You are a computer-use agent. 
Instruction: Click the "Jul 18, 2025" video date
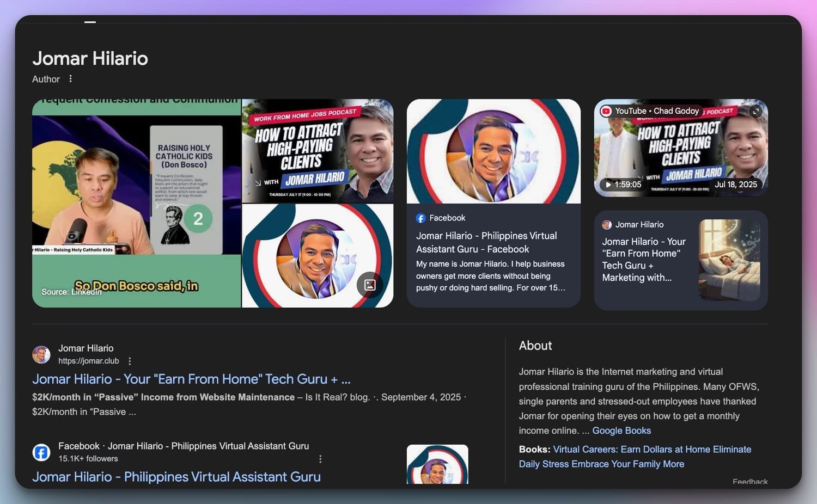point(736,185)
